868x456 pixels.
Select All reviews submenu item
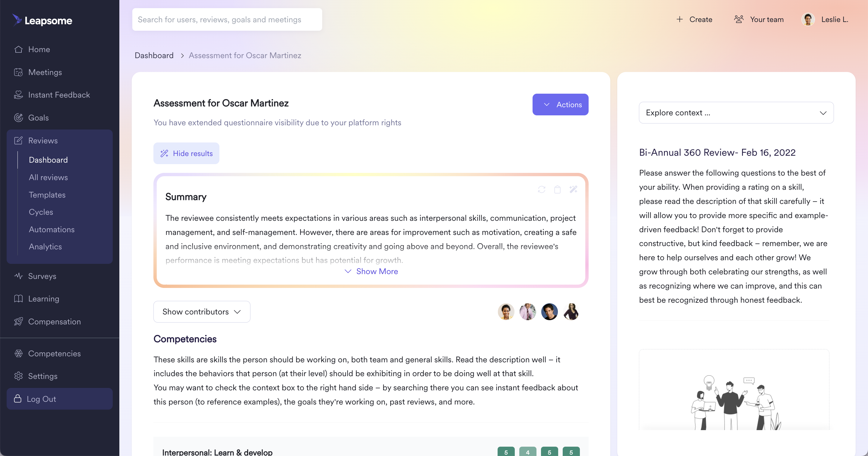tap(48, 177)
